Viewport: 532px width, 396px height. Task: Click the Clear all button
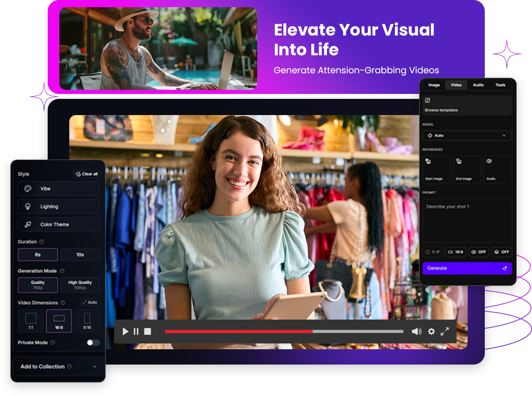86,174
